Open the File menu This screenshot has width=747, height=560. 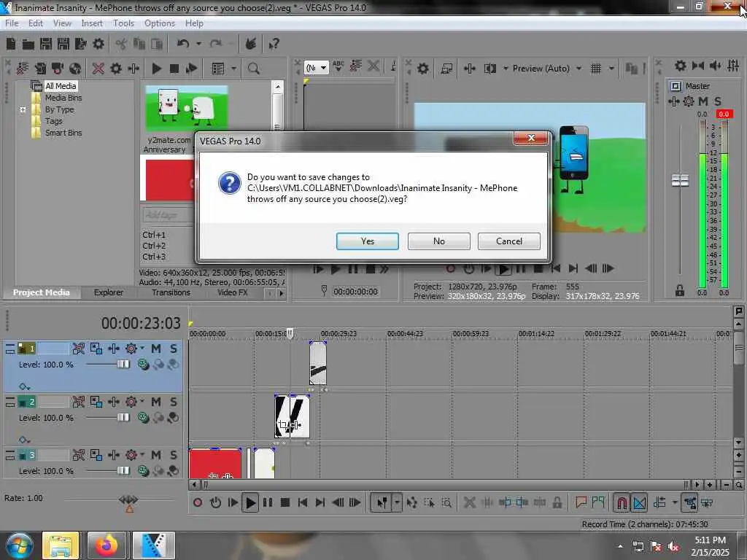[x=12, y=23]
